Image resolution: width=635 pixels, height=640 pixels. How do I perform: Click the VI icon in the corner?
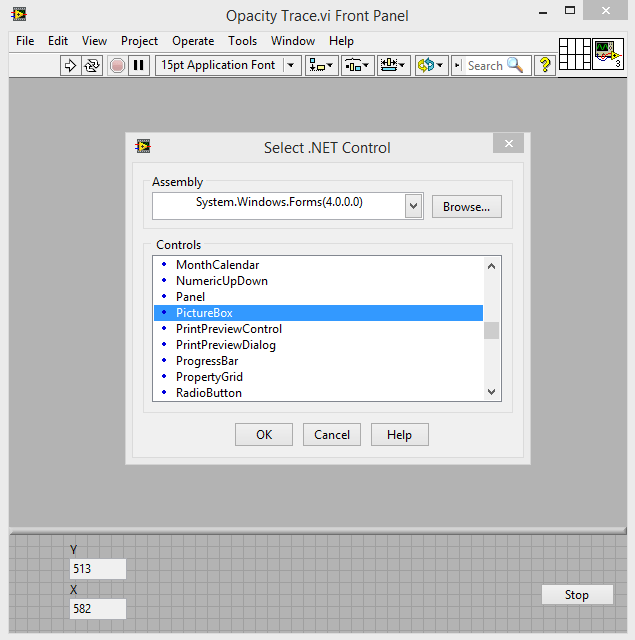click(608, 54)
